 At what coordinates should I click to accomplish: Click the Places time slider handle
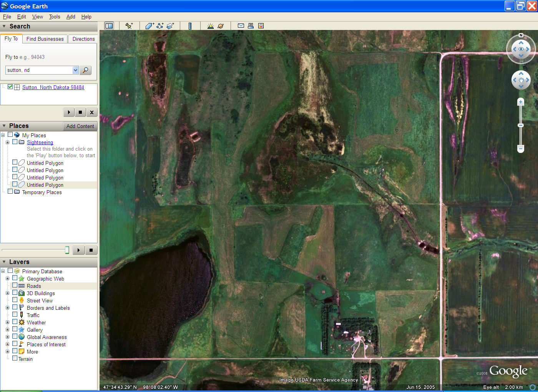coord(67,250)
